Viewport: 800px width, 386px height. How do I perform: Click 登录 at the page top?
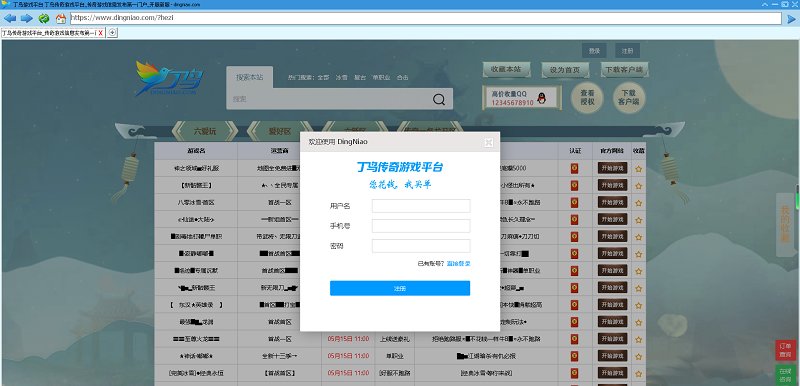click(594, 51)
